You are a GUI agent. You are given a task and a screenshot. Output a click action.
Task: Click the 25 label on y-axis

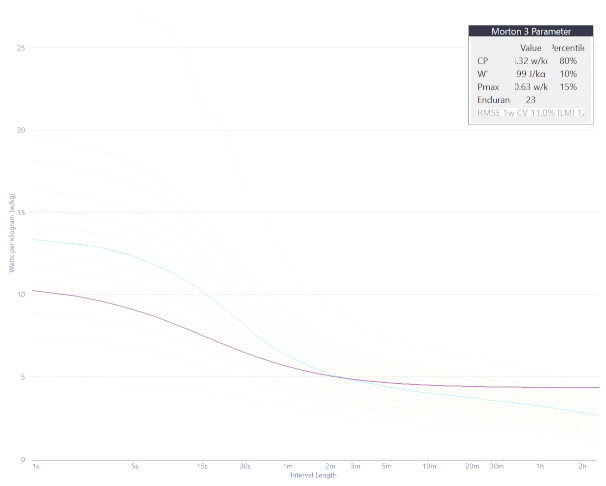(x=21, y=48)
